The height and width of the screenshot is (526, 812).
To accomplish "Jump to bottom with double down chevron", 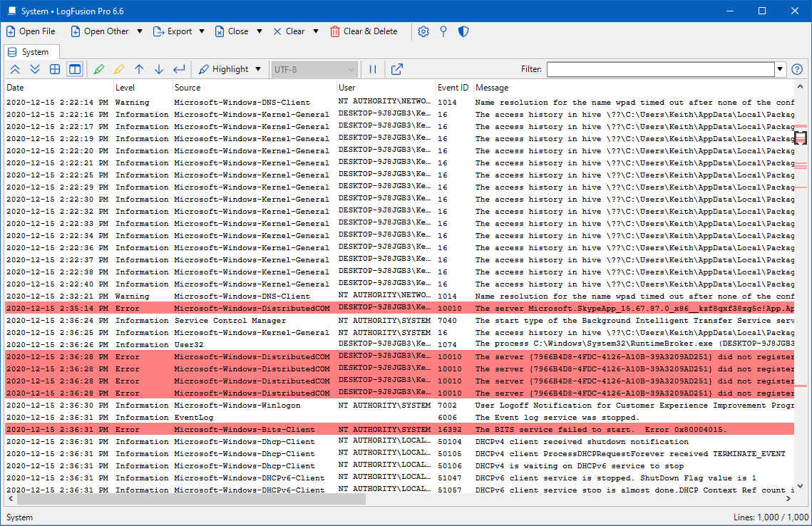I will coord(34,69).
